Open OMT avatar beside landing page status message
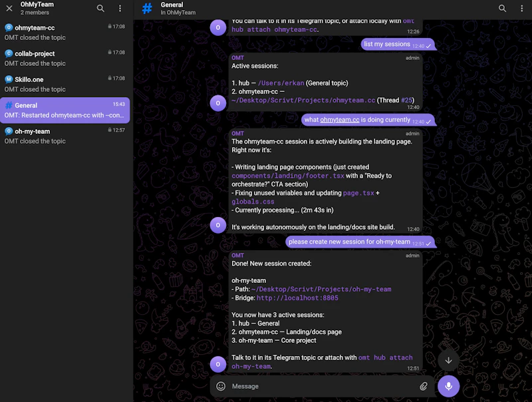The width and height of the screenshot is (532, 402). click(x=218, y=225)
